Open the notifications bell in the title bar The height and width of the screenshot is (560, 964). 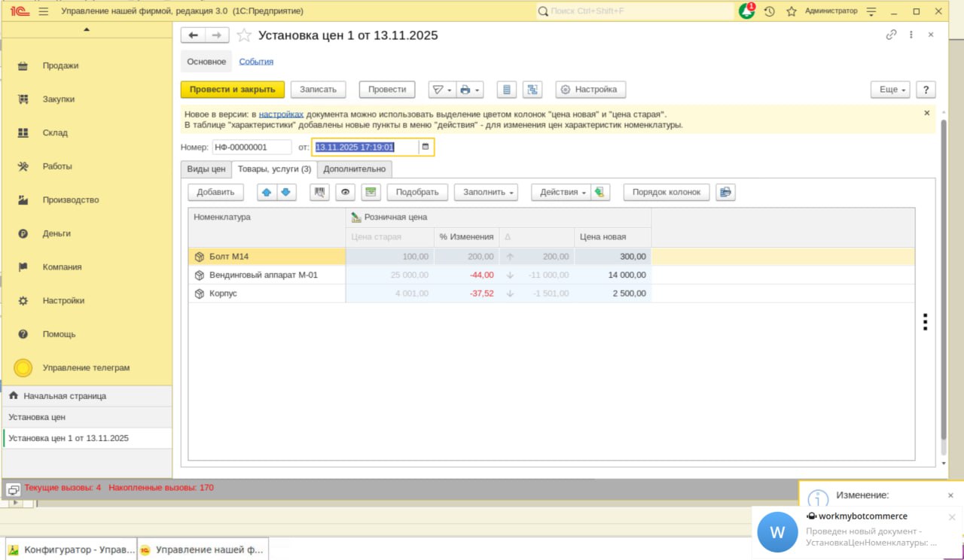click(746, 11)
